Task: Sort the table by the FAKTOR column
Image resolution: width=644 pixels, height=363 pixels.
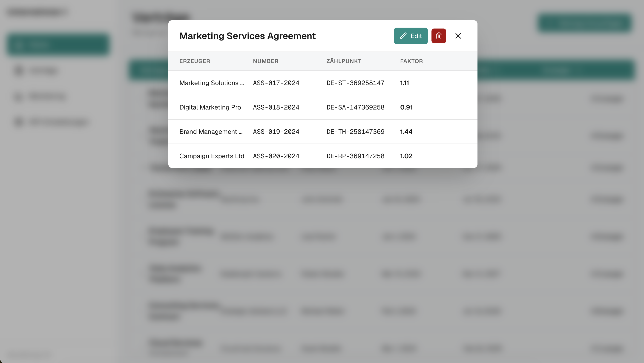Action: [411, 61]
